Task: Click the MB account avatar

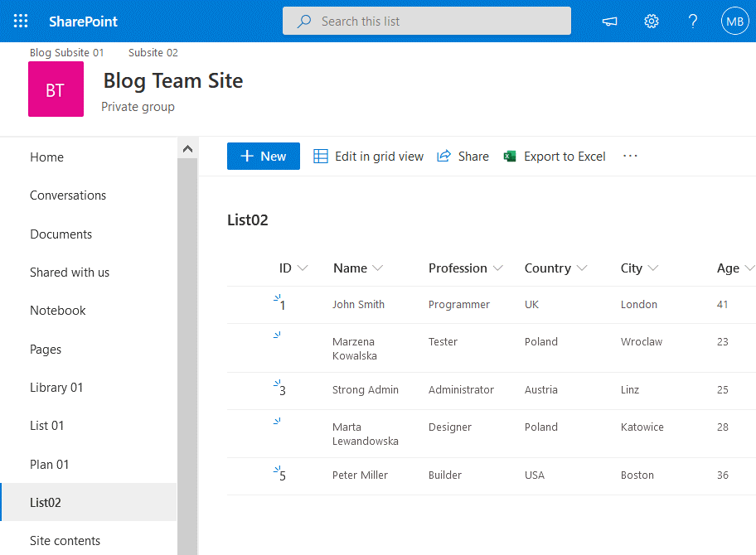Action: tap(734, 21)
